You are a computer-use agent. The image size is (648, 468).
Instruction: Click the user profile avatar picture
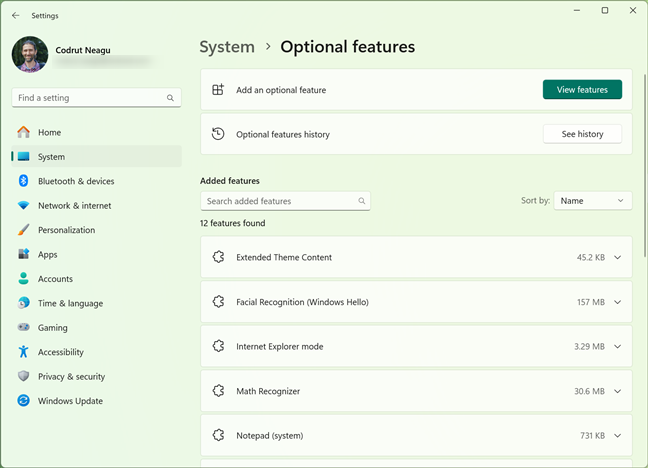[x=30, y=54]
